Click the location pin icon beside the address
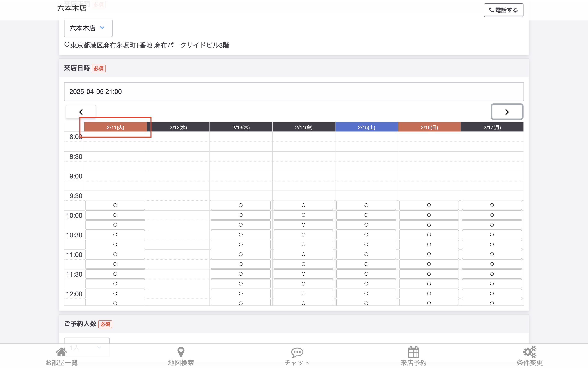 [x=67, y=45]
